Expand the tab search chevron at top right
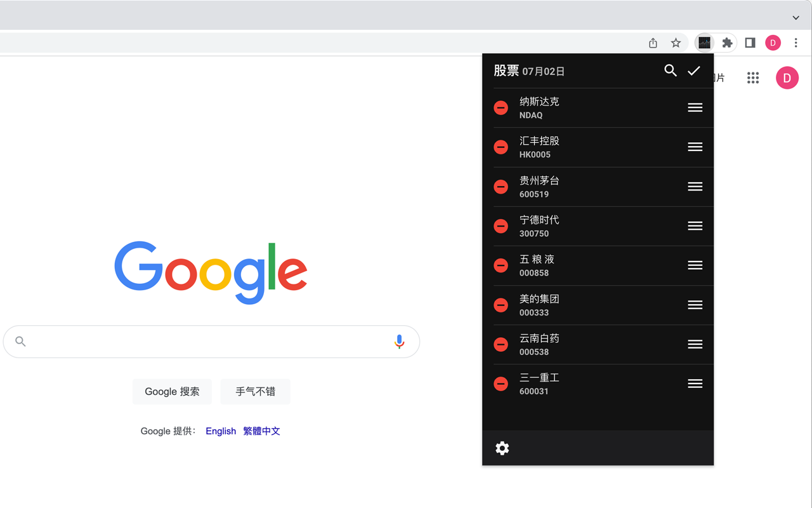Viewport: 812px width, 508px height. [x=796, y=18]
